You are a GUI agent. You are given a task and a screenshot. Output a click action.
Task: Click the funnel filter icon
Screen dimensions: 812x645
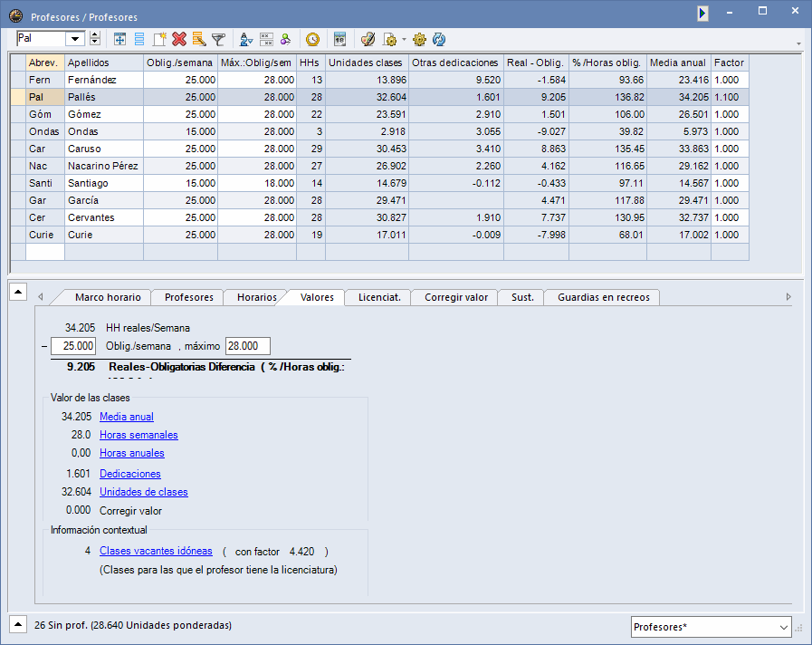click(x=218, y=39)
